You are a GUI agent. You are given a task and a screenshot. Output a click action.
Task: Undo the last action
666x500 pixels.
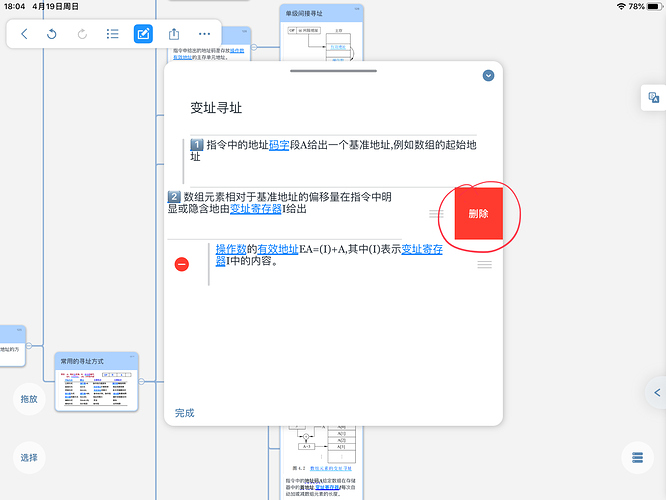[51, 34]
